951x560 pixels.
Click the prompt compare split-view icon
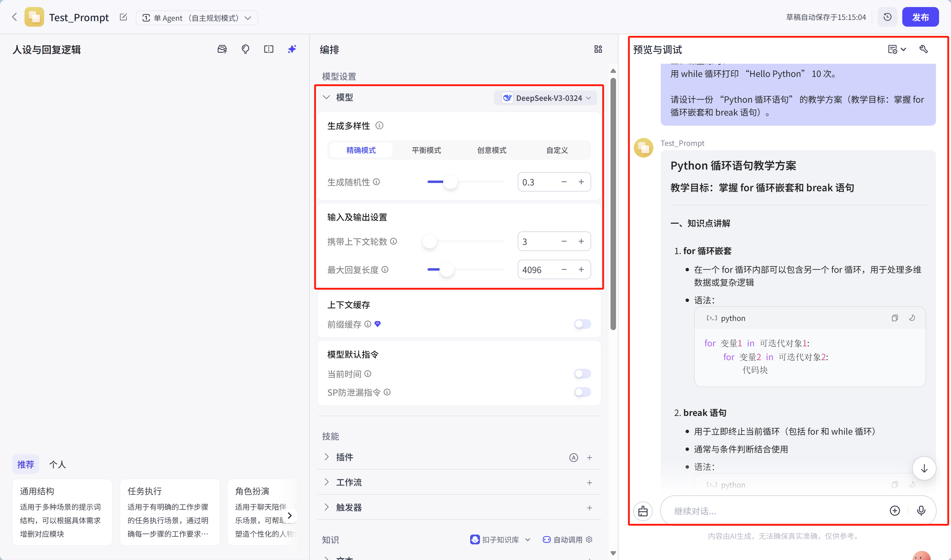(269, 49)
